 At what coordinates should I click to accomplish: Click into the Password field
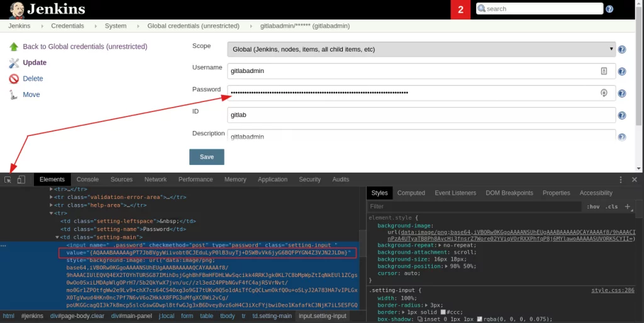point(421,93)
